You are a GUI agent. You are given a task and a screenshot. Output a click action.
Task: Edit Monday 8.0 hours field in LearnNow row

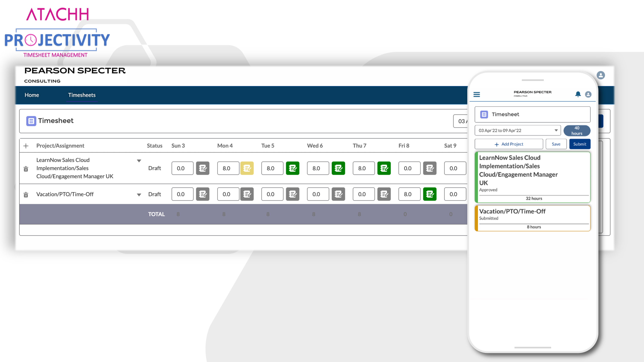228,168
